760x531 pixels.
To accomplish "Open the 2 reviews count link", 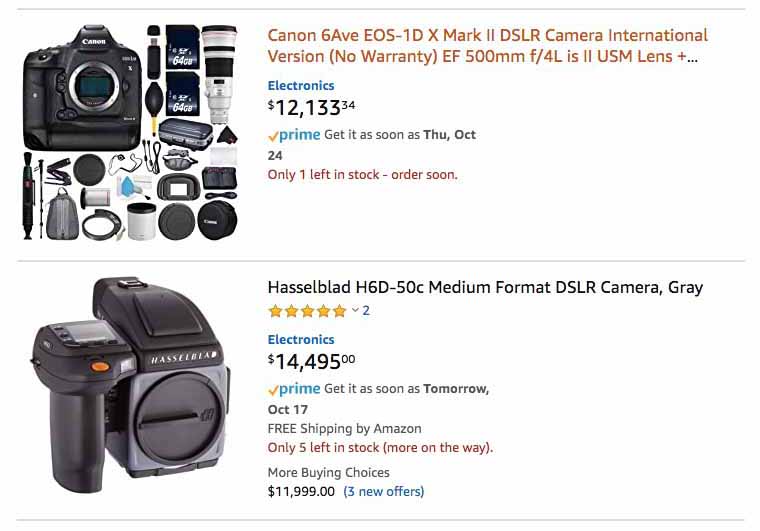I will click(366, 311).
